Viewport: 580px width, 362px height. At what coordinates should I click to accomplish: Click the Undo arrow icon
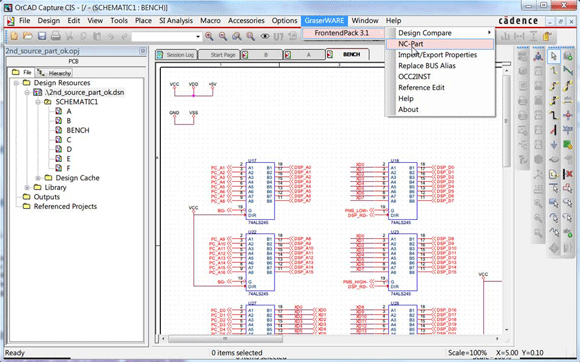111,36
